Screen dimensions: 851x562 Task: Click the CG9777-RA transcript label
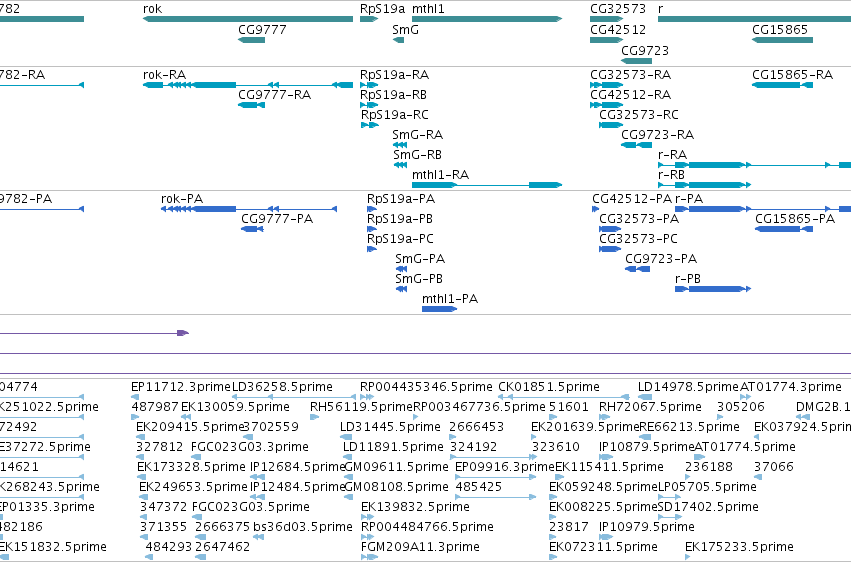[275, 94]
